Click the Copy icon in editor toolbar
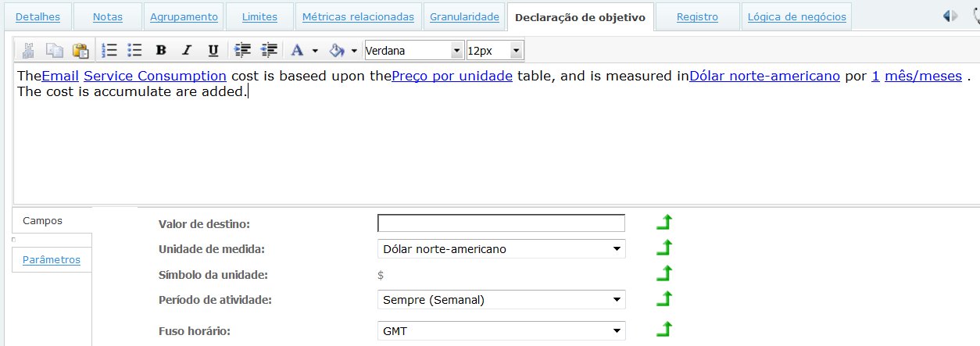 point(55,51)
